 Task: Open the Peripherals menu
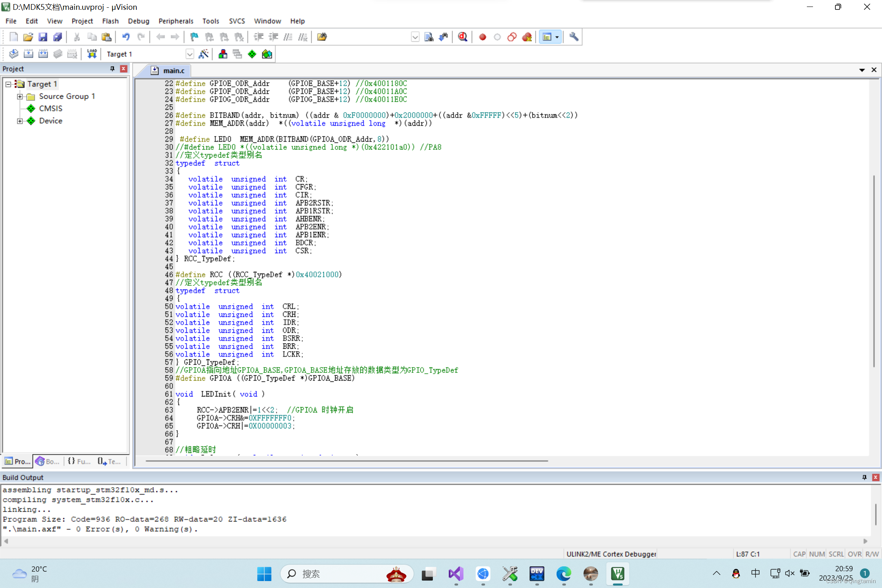176,21
